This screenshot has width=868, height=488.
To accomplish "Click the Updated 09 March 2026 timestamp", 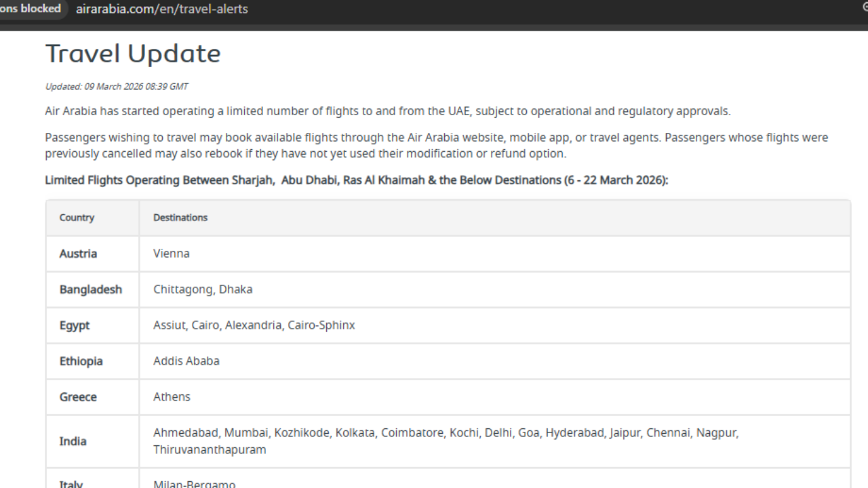I will click(x=117, y=87).
